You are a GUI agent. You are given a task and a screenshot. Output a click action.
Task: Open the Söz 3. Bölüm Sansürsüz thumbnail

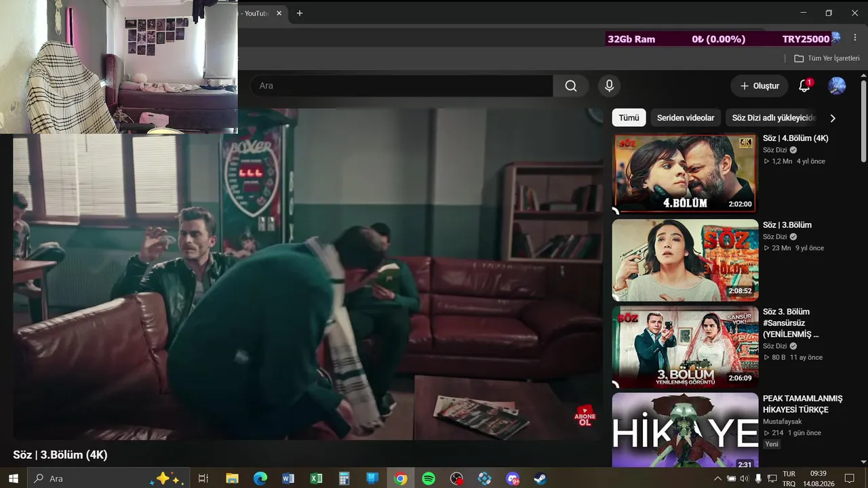pyautogui.click(x=685, y=346)
